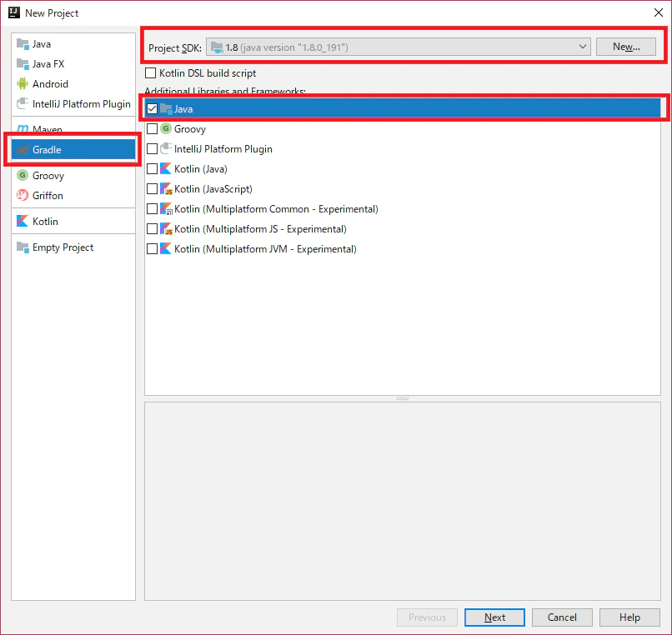Click the Kotlin logo icon in the left sidebar
The width and height of the screenshot is (672, 635).
pos(23,221)
